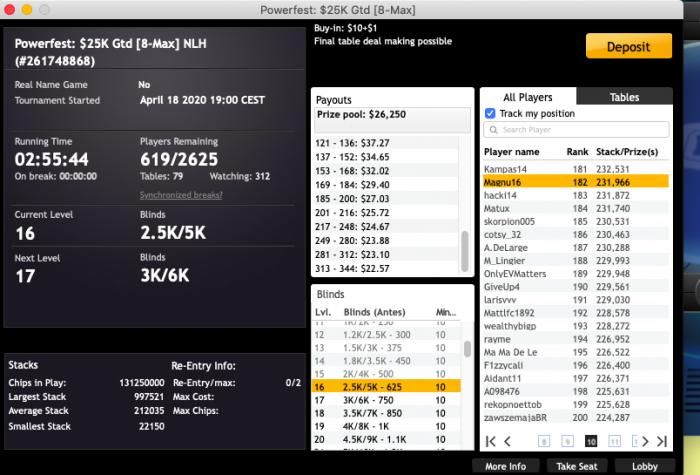
Task: Select player F1zzycali row
Action: pyautogui.click(x=576, y=365)
